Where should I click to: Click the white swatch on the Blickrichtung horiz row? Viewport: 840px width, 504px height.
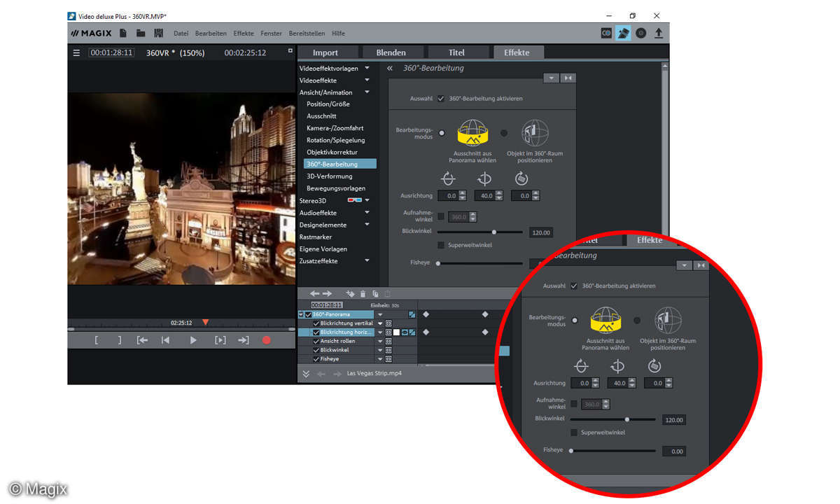[x=396, y=332]
